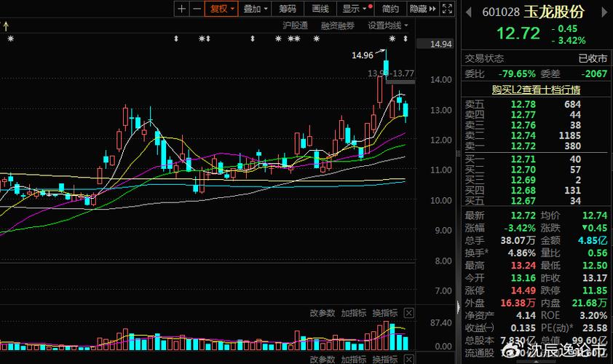This screenshot has width=613, height=364.
Task: Click the 换手 4.86% value
Action: [x=521, y=253]
